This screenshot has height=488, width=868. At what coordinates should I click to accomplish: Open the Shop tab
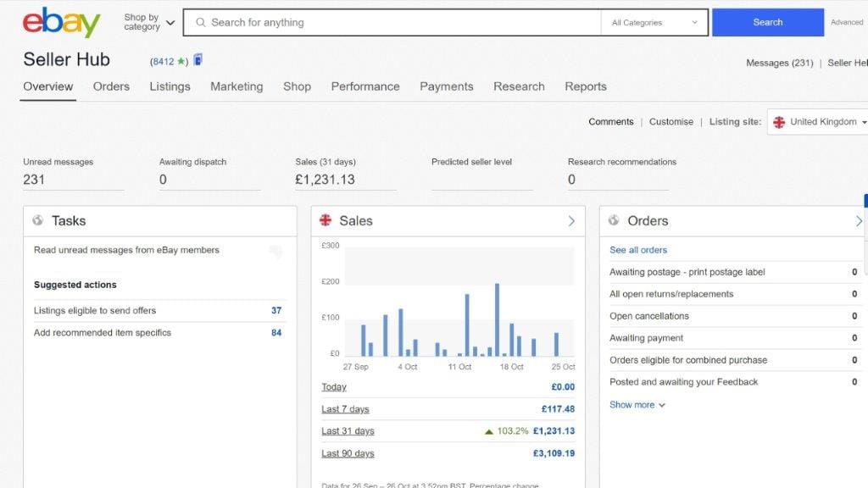(x=298, y=86)
